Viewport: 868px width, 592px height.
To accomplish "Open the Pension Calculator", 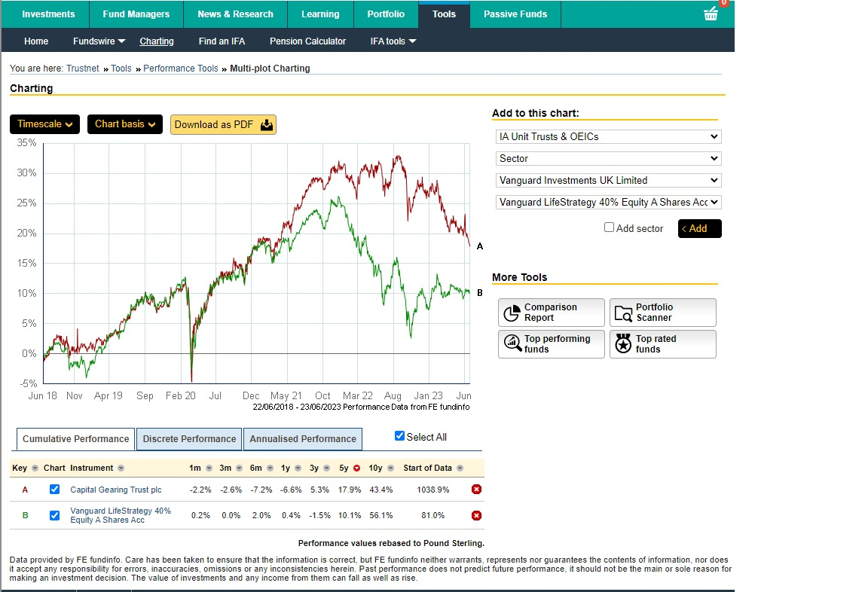I will (x=307, y=41).
